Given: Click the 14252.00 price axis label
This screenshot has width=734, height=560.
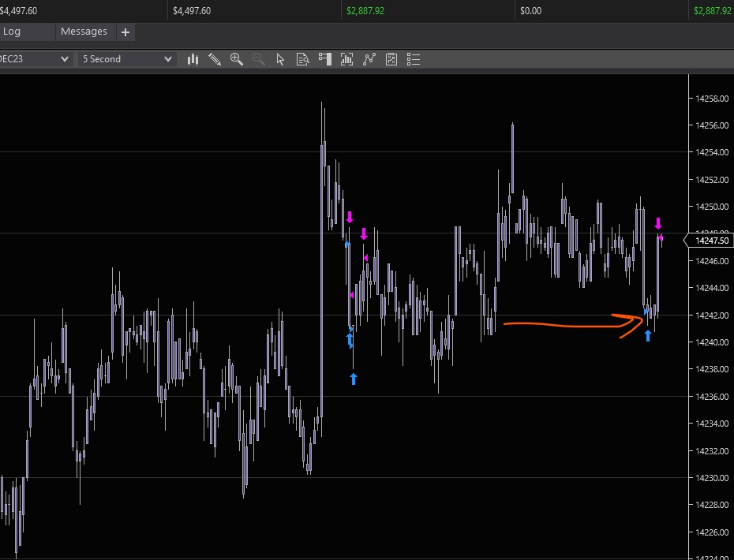Looking at the screenshot, I should point(712,180).
